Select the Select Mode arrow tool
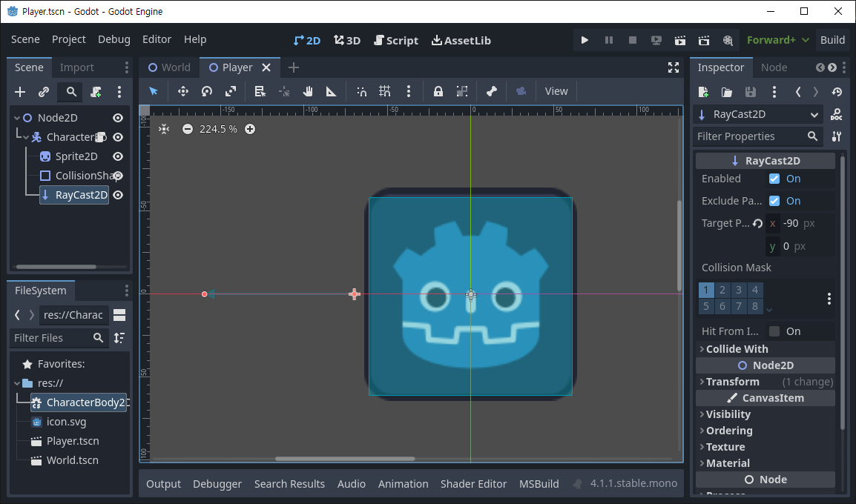The image size is (856, 504). point(154,91)
